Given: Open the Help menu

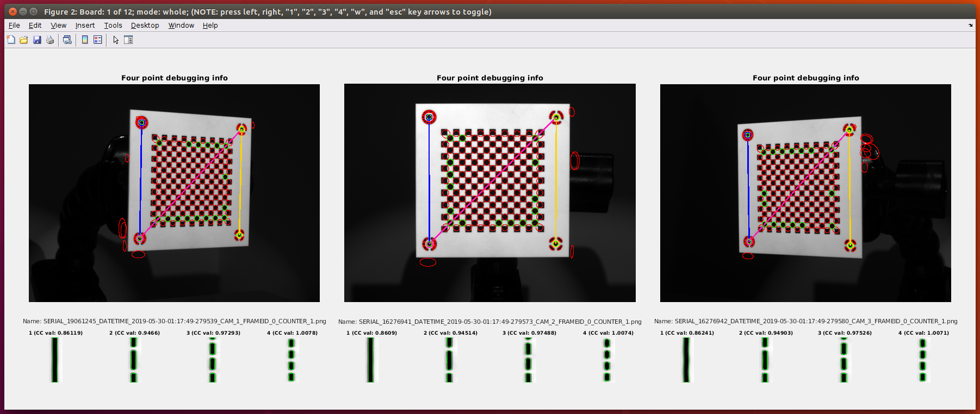Looking at the screenshot, I should [x=210, y=25].
